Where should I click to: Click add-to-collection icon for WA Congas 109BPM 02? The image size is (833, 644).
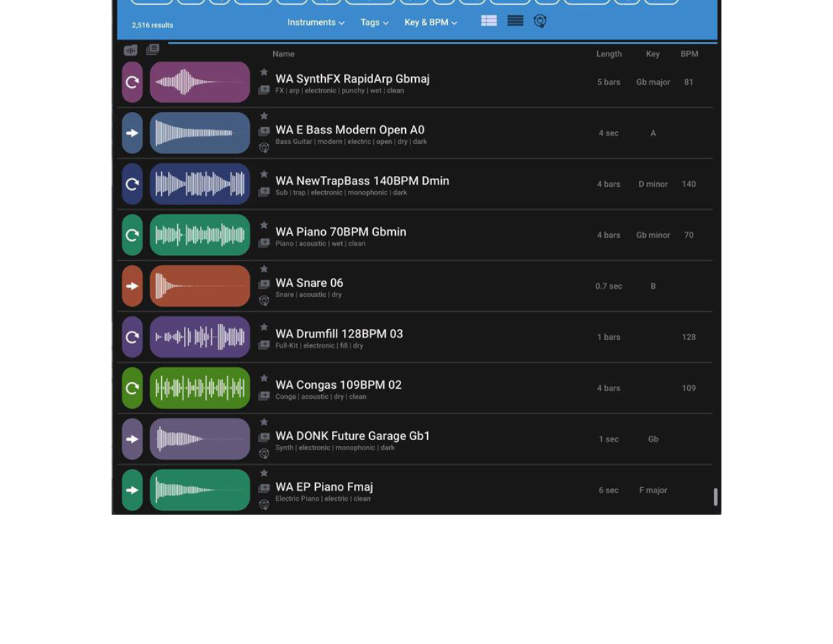click(x=264, y=396)
